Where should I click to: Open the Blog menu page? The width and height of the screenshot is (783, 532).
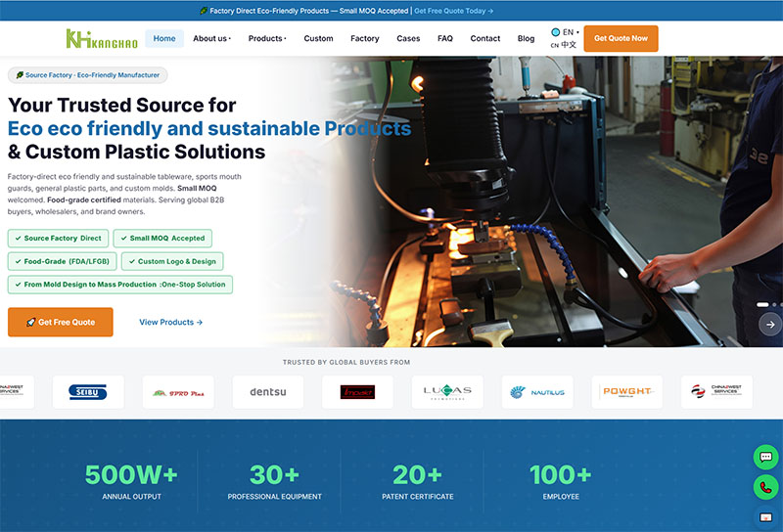(x=526, y=38)
